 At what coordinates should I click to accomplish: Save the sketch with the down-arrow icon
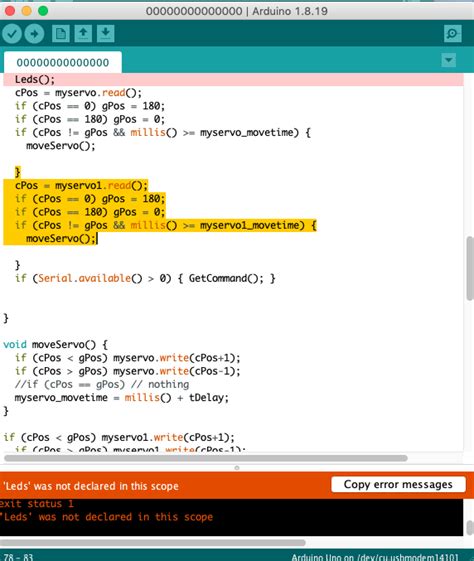[106, 34]
